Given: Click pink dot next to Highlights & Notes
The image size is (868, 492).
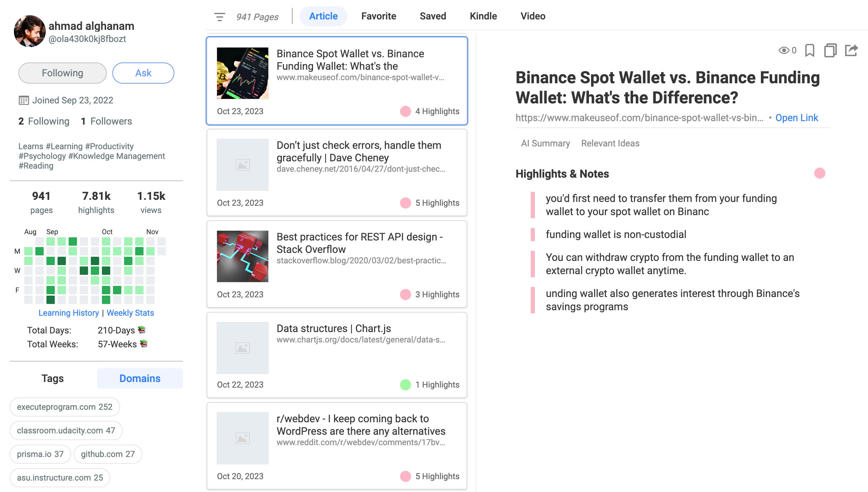Looking at the screenshot, I should (819, 173).
